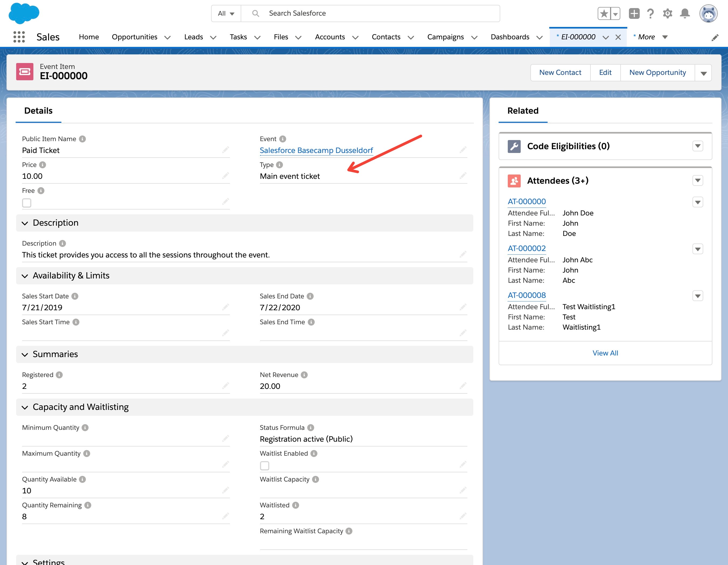Open the record actions overflow dropdown
This screenshot has width=728, height=565.
703,73
